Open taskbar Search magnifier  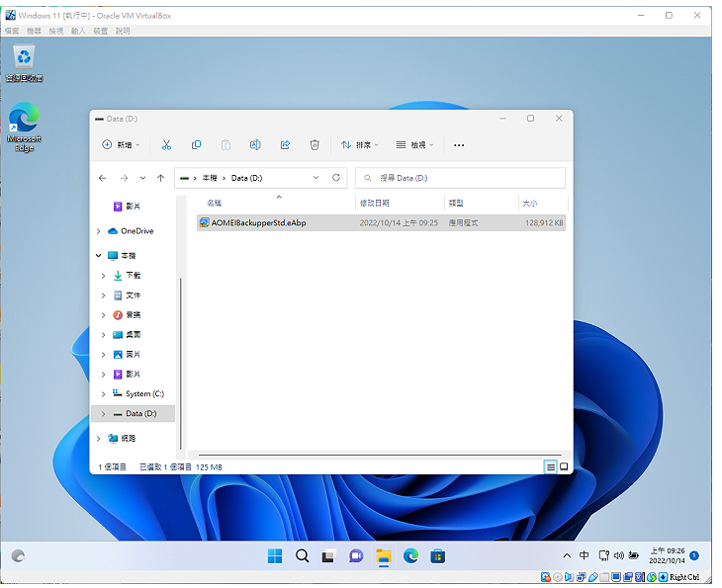[302, 556]
